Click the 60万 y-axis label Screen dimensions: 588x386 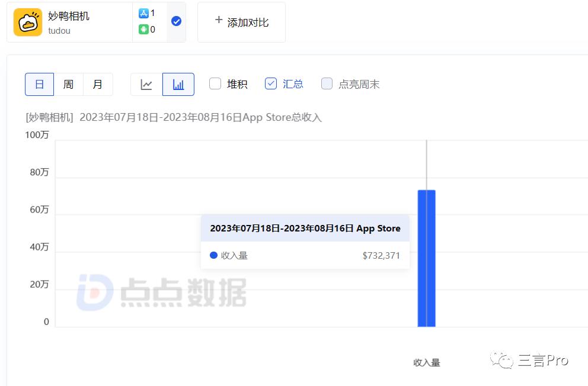pyautogui.click(x=39, y=210)
